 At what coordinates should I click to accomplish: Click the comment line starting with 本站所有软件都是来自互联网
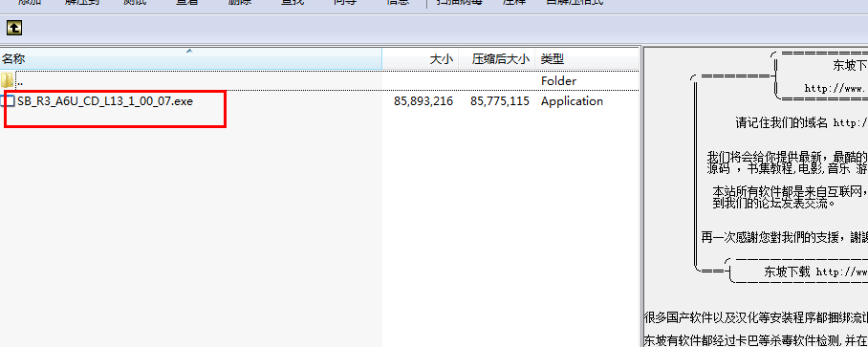point(790,191)
